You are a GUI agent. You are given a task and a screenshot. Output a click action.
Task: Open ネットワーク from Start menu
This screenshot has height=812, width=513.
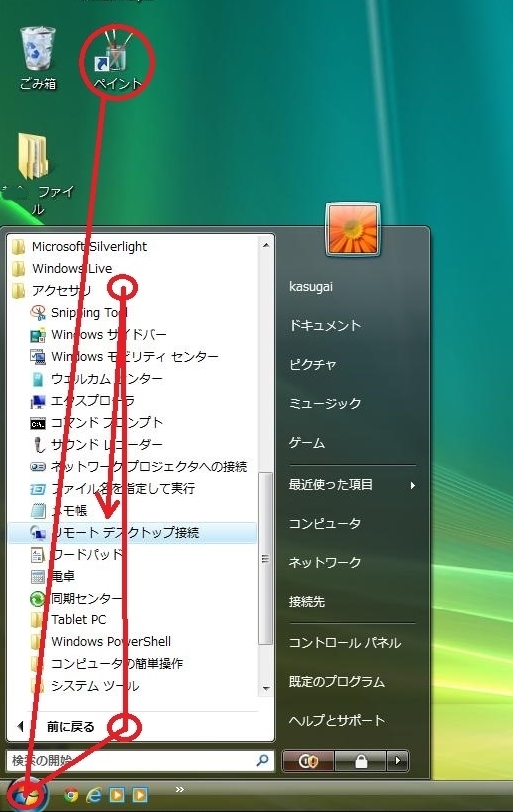tap(325, 562)
